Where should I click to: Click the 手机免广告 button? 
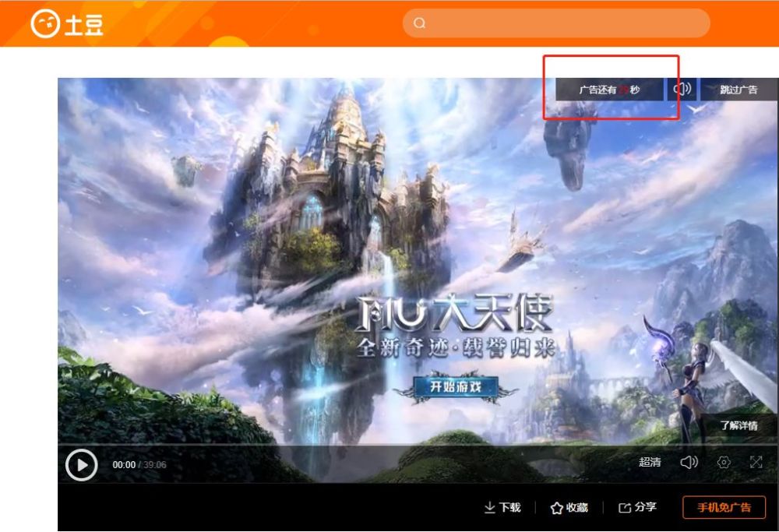click(x=724, y=507)
